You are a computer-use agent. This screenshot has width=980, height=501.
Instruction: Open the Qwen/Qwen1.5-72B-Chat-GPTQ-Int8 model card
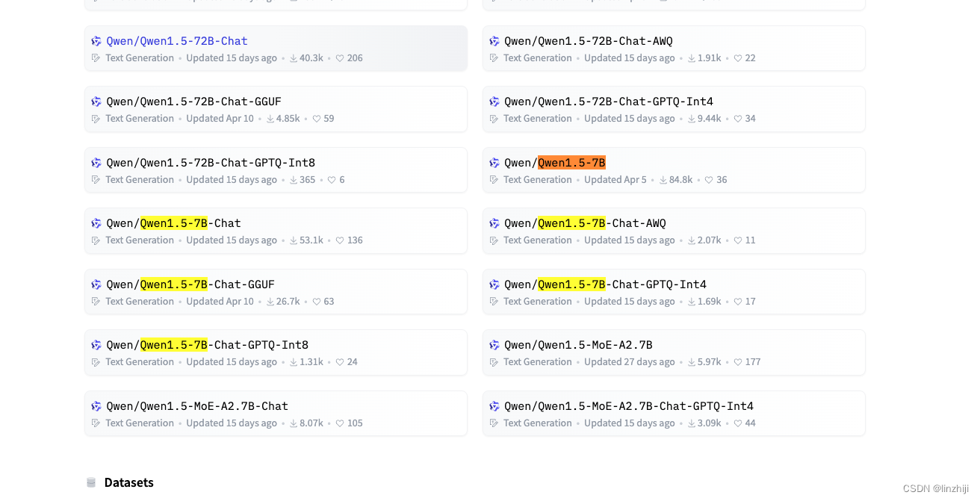[x=276, y=170]
